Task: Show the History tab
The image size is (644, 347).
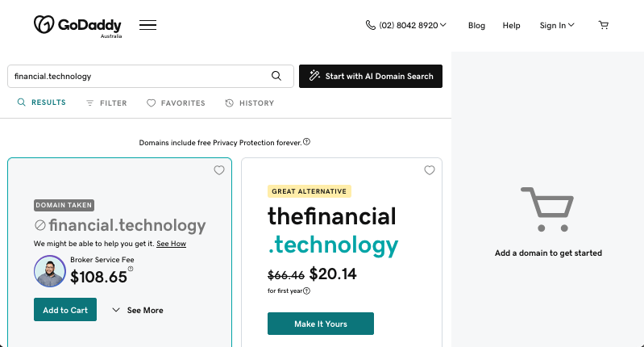Action: coord(250,103)
